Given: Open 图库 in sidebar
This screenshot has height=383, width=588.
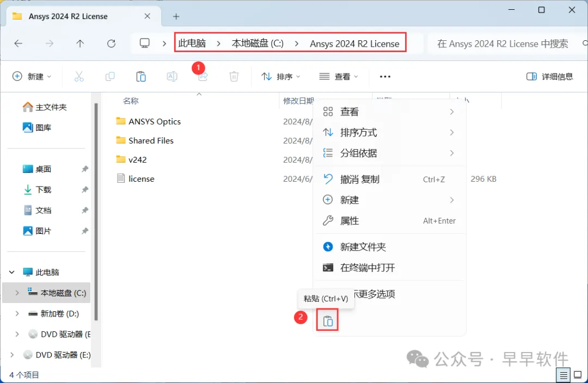Looking at the screenshot, I should point(37,127).
